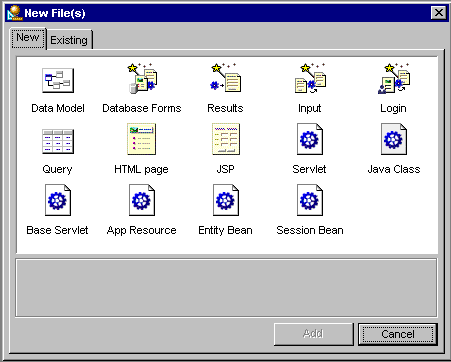
Task: Select the Entity Bean icon
Action: click(x=226, y=200)
